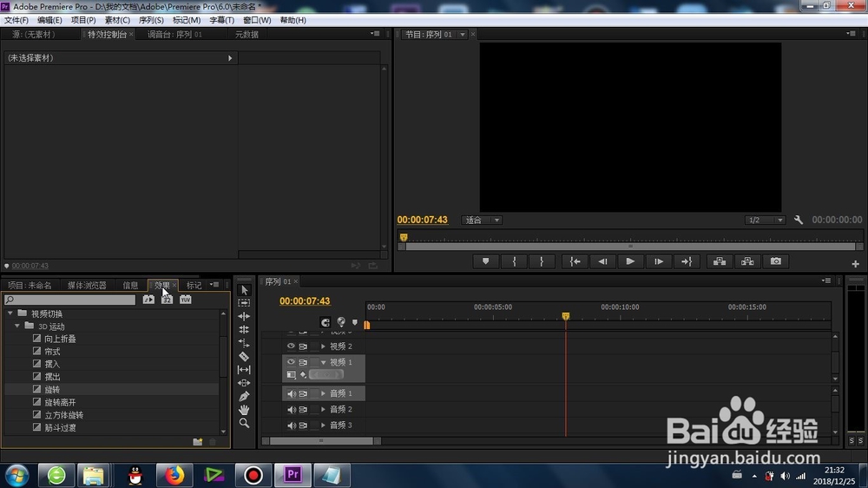This screenshot has width=868, height=488.
Task: Step back one frame
Action: (602, 261)
